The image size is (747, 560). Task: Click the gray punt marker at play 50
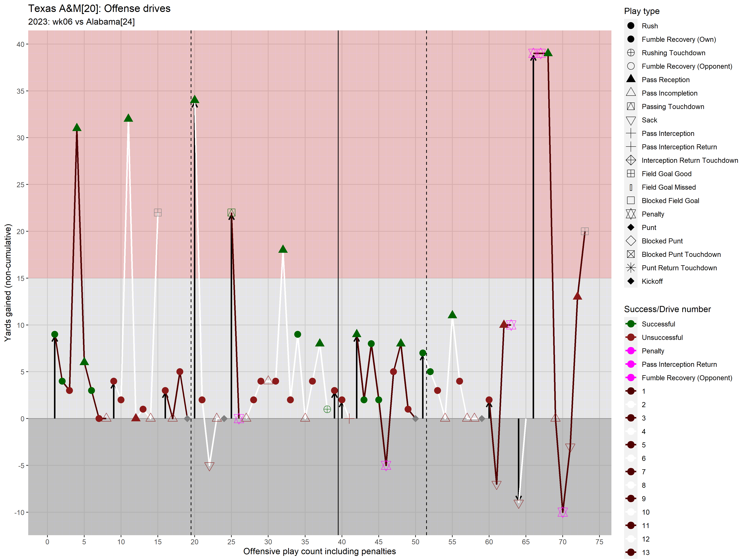416,419
